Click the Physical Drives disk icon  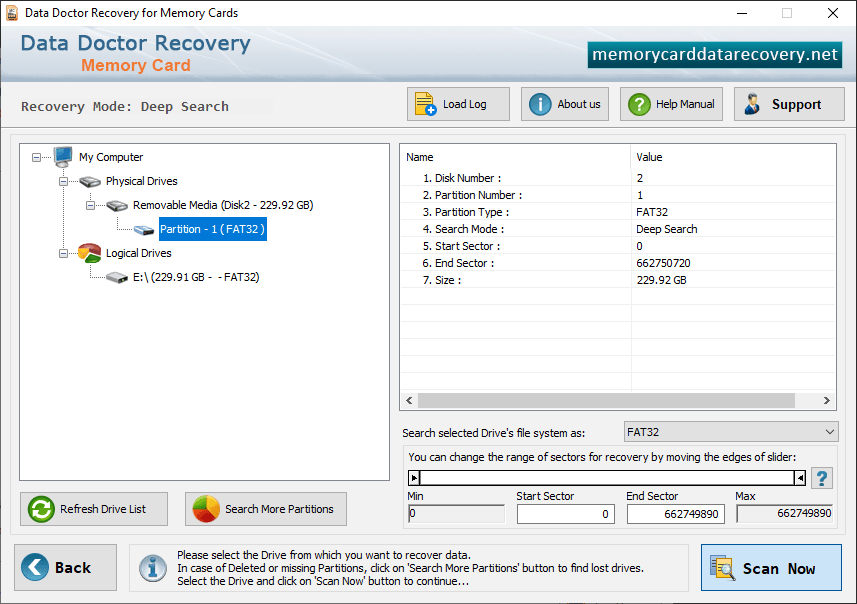coord(90,181)
